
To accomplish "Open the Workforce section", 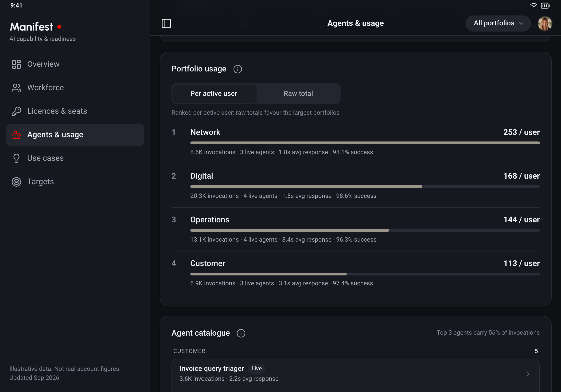I will click(75, 88).
